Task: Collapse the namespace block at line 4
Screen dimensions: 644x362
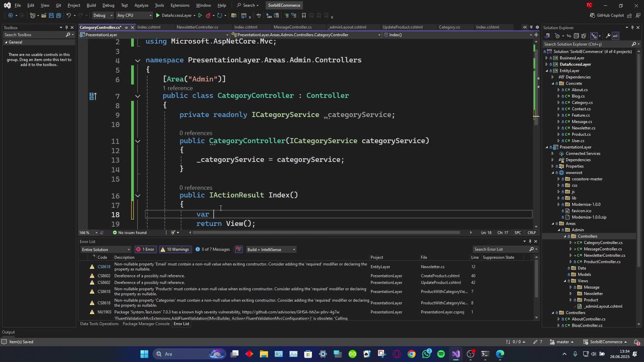Action: click(138, 60)
